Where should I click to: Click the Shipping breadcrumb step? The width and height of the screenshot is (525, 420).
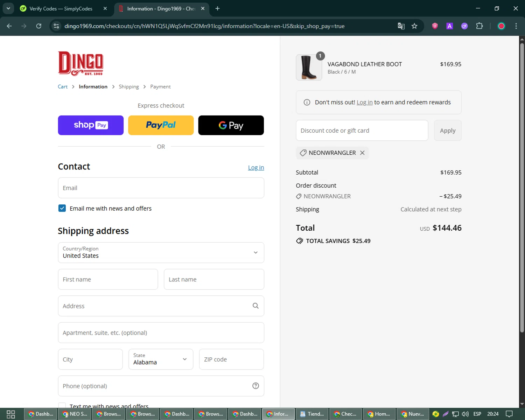pyautogui.click(x=128, y=86)
